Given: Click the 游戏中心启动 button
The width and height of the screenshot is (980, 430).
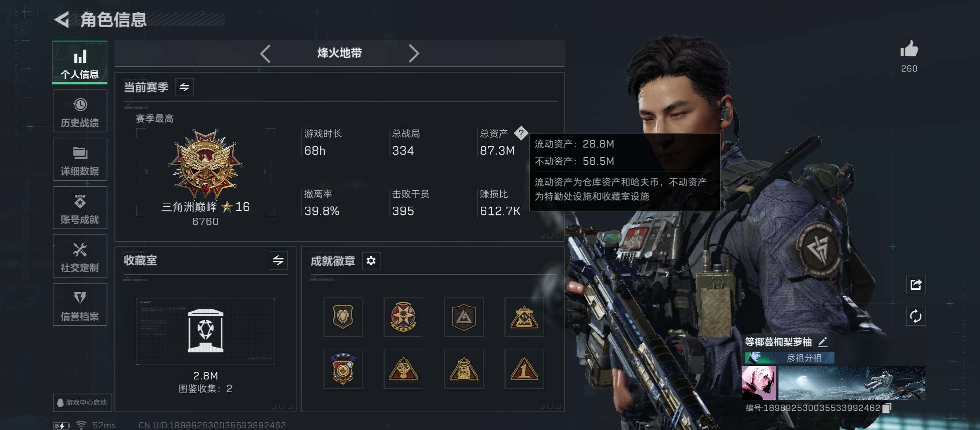Looking at the screenshot, I should (x=82, y=403).
